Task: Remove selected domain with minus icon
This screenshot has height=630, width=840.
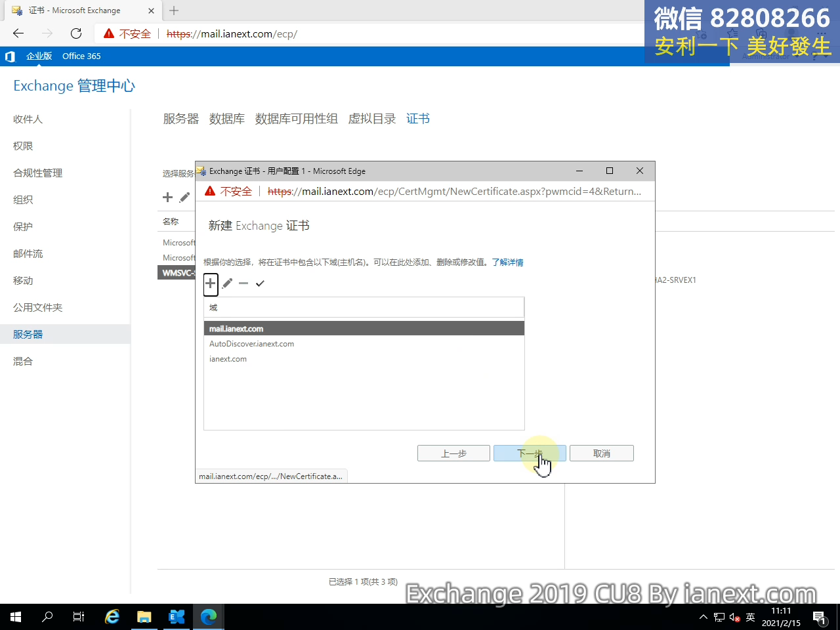Action: point(243,283)
